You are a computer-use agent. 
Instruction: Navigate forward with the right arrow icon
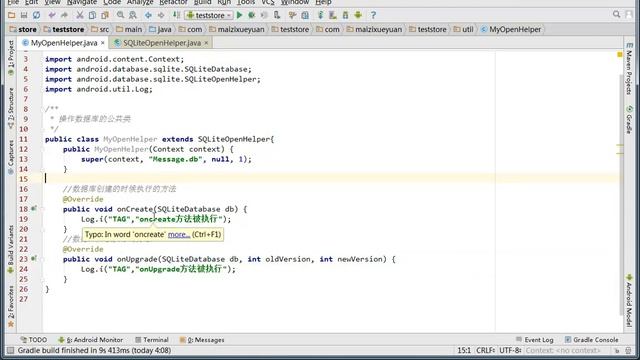(x=161, y=16)
